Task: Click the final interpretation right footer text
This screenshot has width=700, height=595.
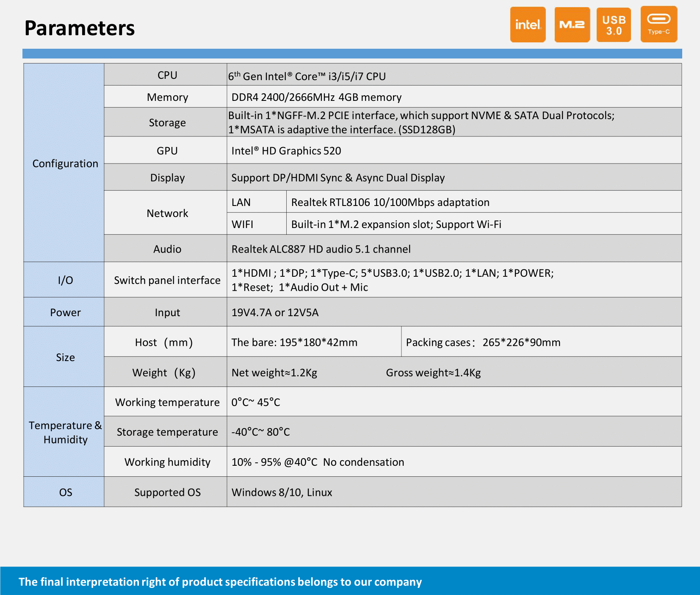Action: point(220,582)
